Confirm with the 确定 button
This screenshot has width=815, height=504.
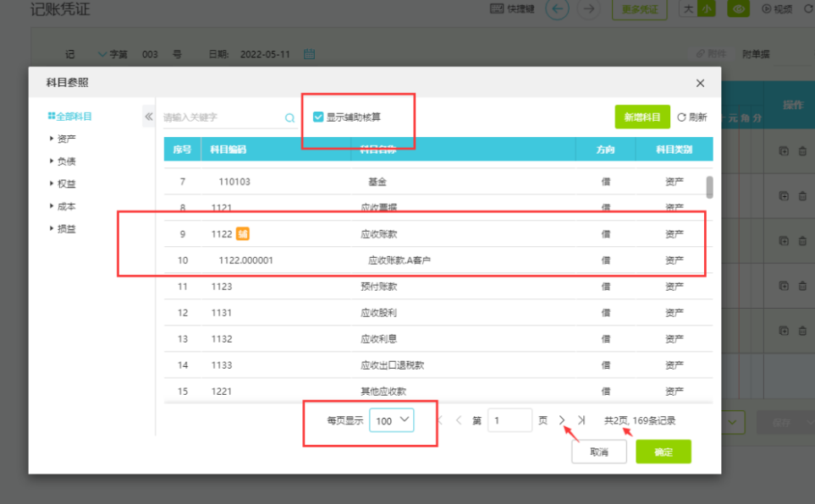tap(664, 452)
